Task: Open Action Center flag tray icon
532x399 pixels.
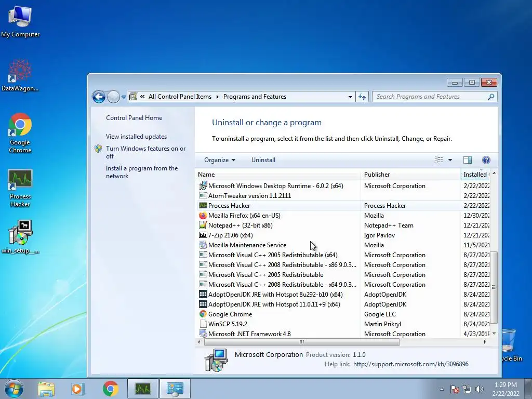Action: pyautogui.click(x=455, y=389)
